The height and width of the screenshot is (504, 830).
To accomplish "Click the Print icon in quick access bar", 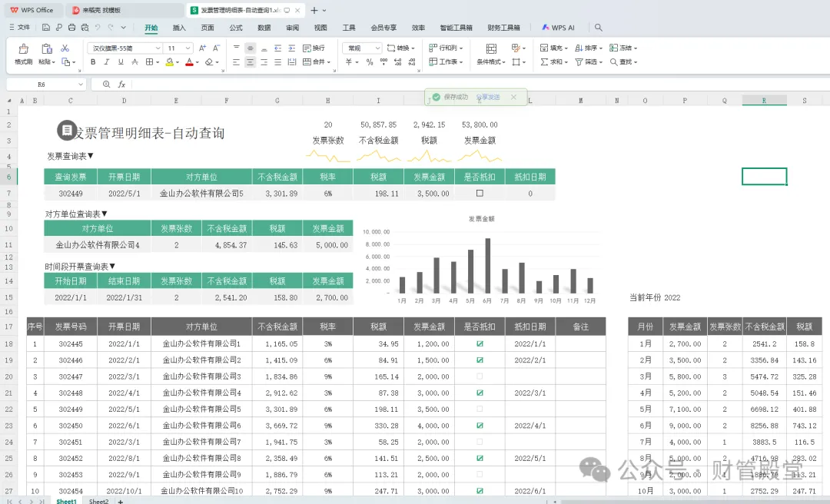I will pyautogui.click(x=71, y=28).
